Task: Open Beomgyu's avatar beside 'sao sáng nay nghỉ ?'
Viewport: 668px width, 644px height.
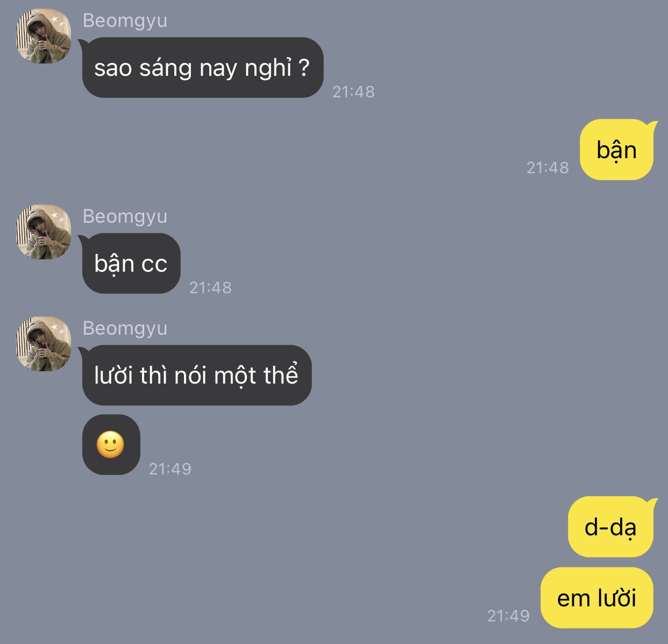Action: 44,36
